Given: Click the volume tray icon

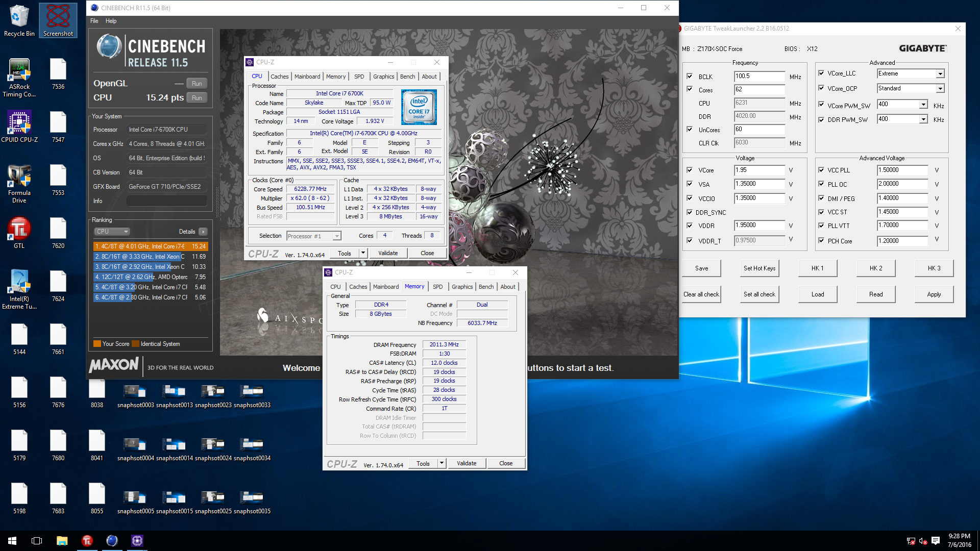Looking at the screenshot, I should (x=923, y=541).
